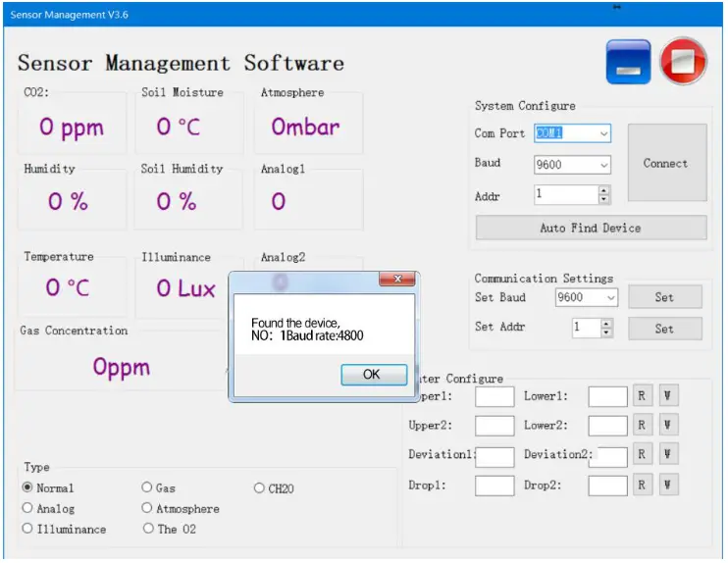
Task: Select the Illuminance type radio button
Action: (27, 529)
